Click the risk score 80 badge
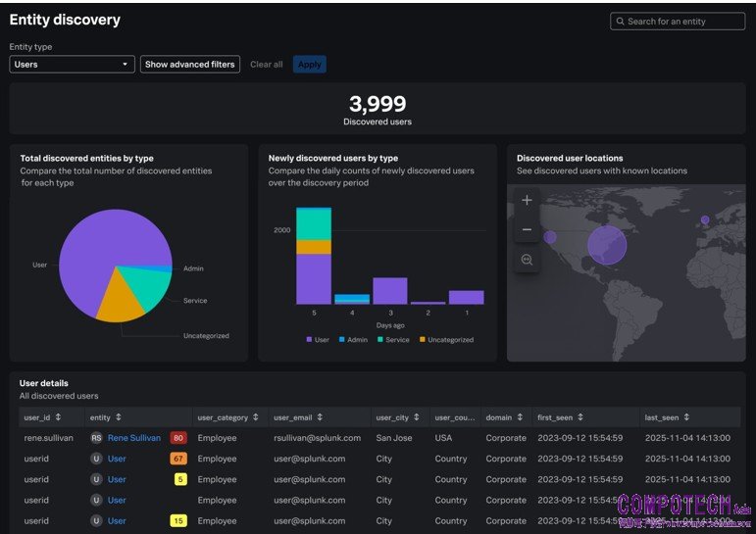 pos(177,438)
